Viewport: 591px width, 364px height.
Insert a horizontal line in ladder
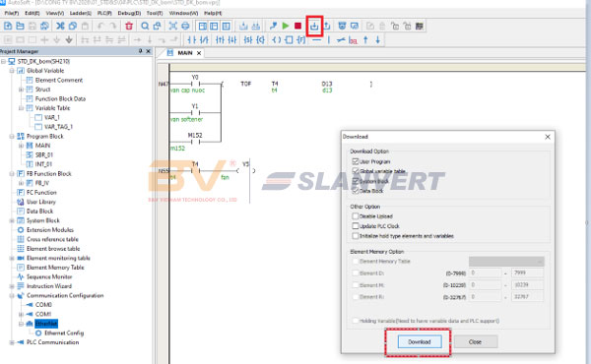(x=317, y=40)
